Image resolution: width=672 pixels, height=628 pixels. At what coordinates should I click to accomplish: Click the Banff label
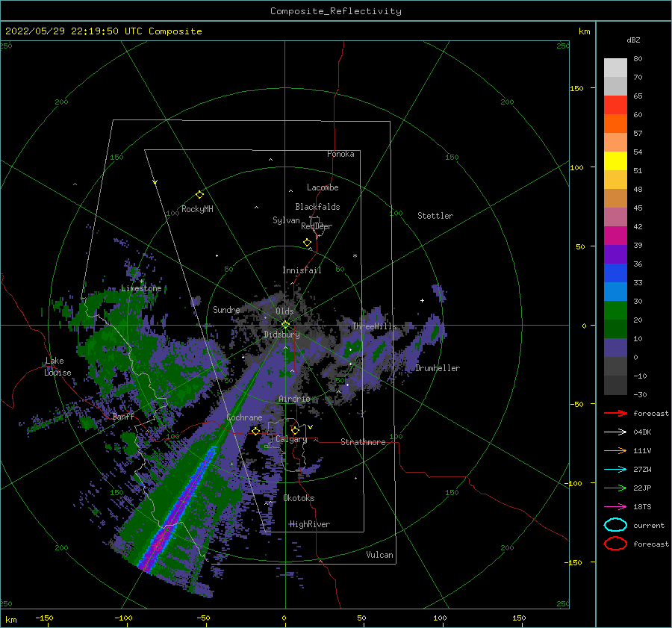point(123,417)
